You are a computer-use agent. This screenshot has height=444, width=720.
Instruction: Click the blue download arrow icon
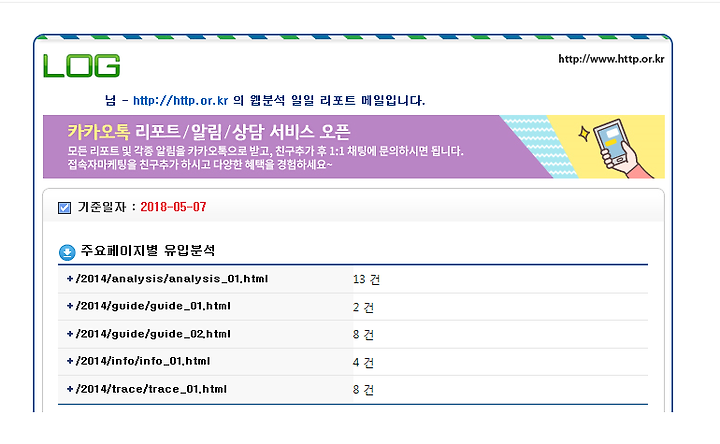(67, 252)
